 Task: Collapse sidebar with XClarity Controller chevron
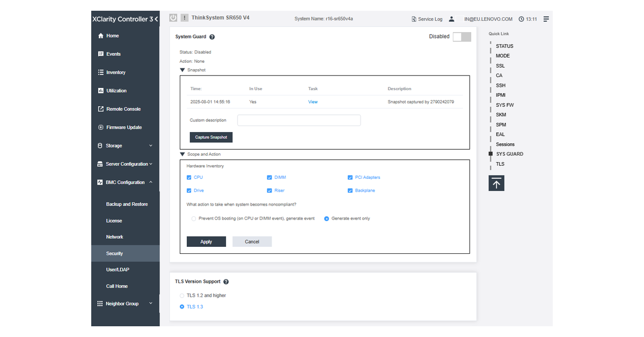click(156, 19)
